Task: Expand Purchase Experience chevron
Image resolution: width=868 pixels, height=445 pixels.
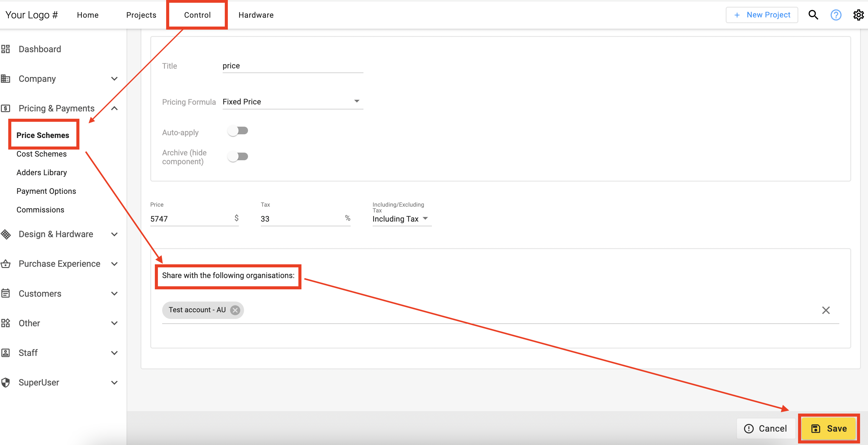Action: (x=115, y=264)
